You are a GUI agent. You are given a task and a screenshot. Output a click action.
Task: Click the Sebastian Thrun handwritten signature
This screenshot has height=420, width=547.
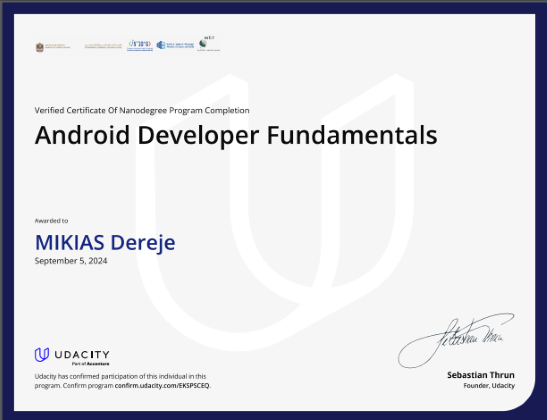pyautogui.click(x=456, y=340)
